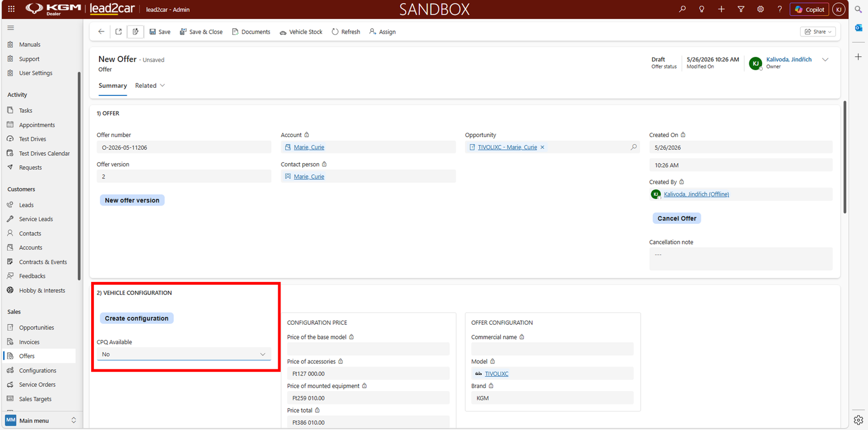Click Save in the command bar
The width and height of the screenshot is (868, 430).
160,32
